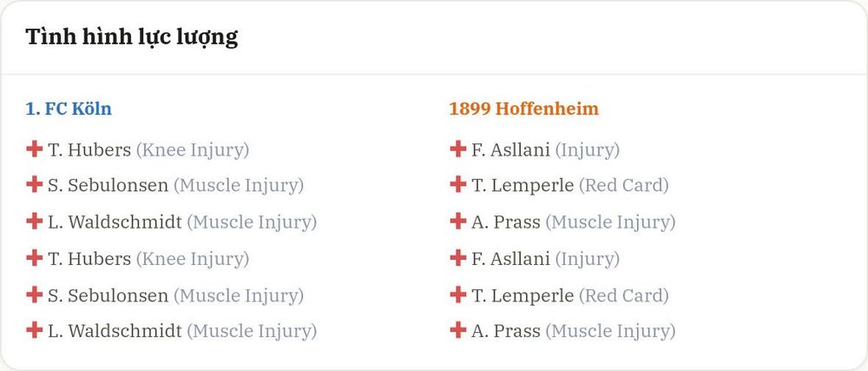Open the second S. Sebulonsen player entry
Screen dimensions: 868x371
[x=108, y=295]
